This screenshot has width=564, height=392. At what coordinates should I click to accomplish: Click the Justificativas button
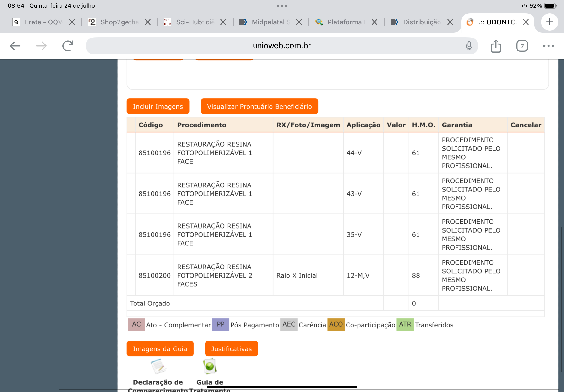[x=231, y=348]
